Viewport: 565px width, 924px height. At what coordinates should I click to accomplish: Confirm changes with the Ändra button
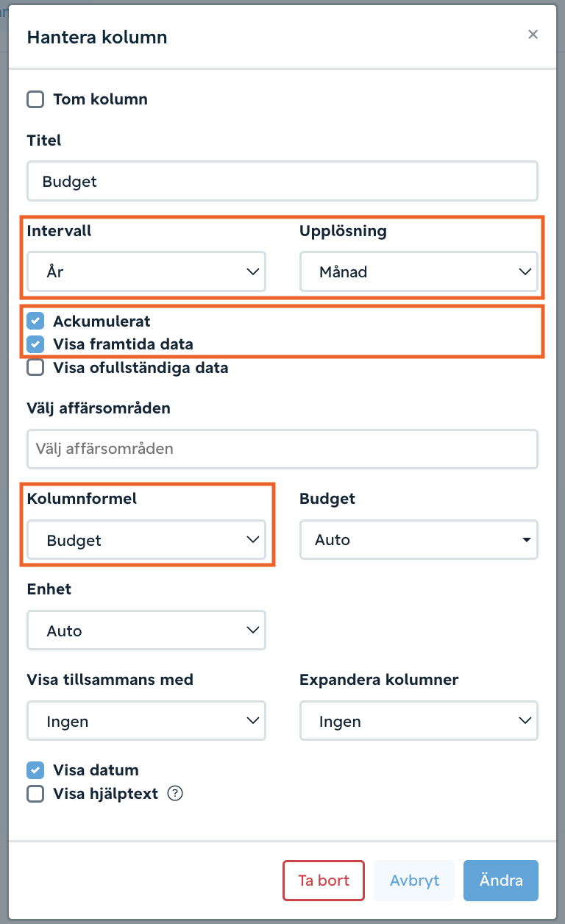pos(501,881)
